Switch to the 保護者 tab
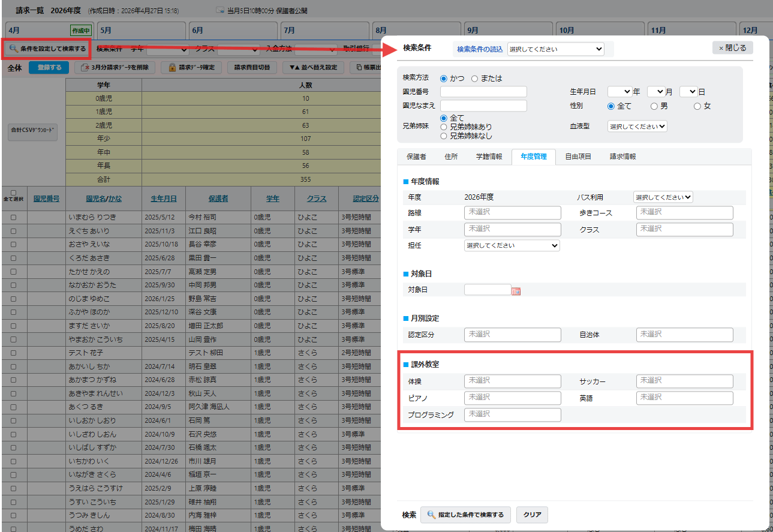 416,157
